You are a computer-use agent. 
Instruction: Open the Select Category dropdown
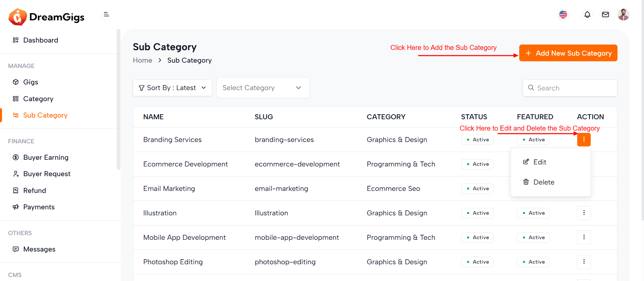click(263, 88)
